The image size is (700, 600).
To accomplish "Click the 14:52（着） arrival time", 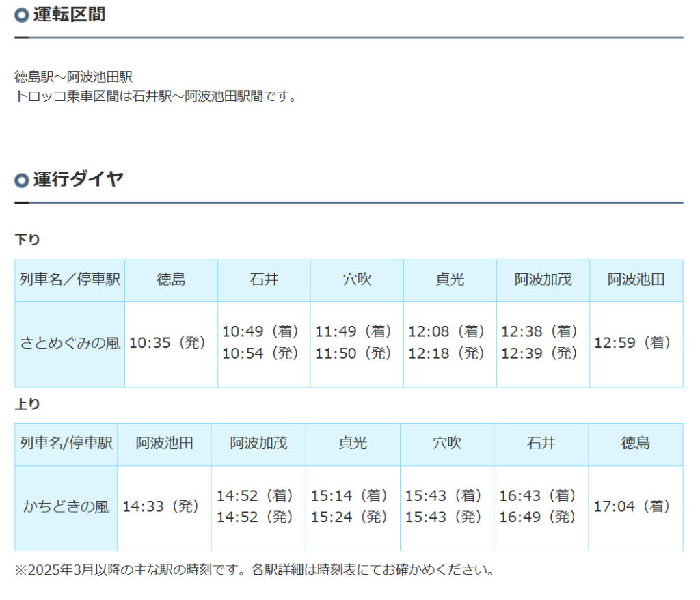I will pos(255,495).
